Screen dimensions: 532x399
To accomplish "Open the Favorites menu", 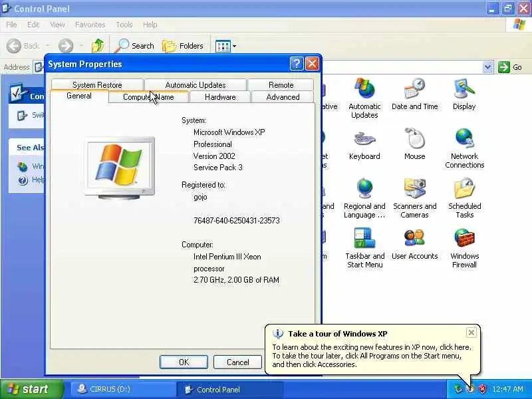I will (x=90, y=25).
